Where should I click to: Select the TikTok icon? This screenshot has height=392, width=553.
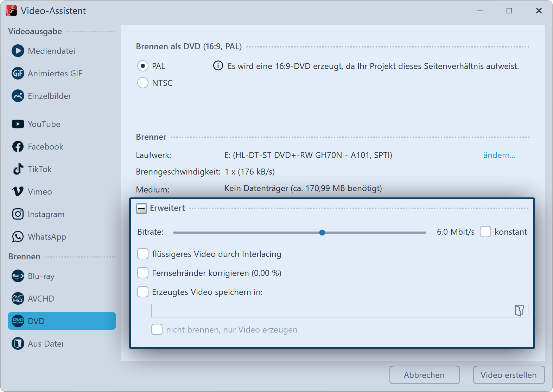[x=18, y=169]
